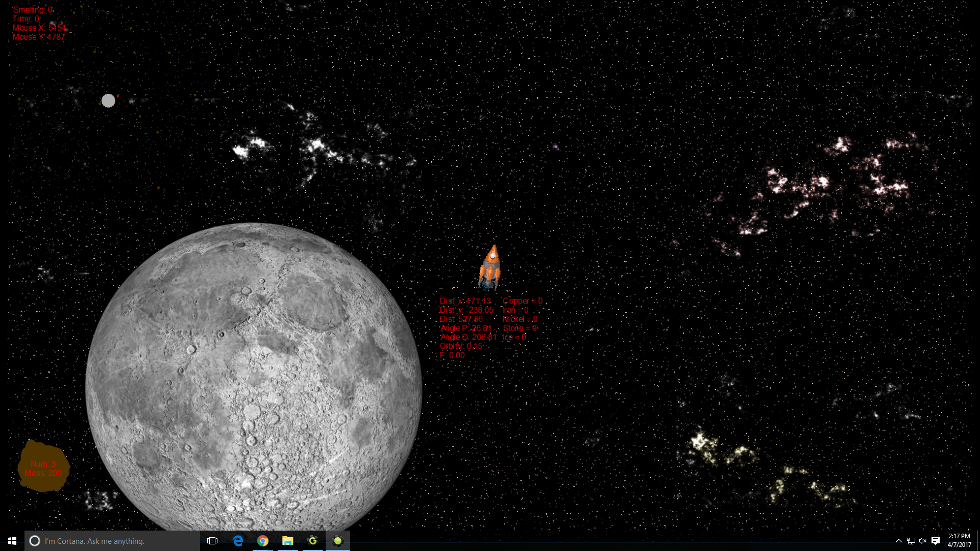Click the small gray planet

point(108,101)
